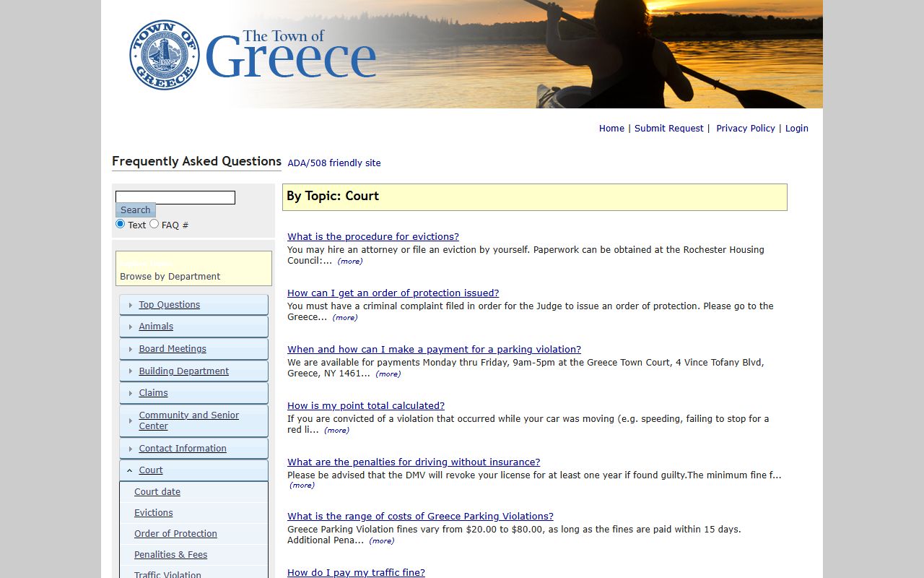Click the Town of Greece seal logo
This screenshot has height=578, width=924.
165,55
